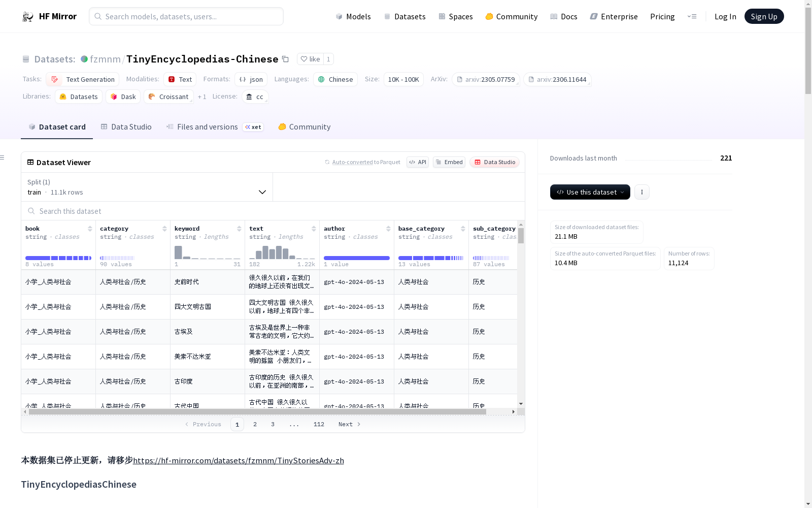
Task: Select the json format tag
Action: (251, 79)
